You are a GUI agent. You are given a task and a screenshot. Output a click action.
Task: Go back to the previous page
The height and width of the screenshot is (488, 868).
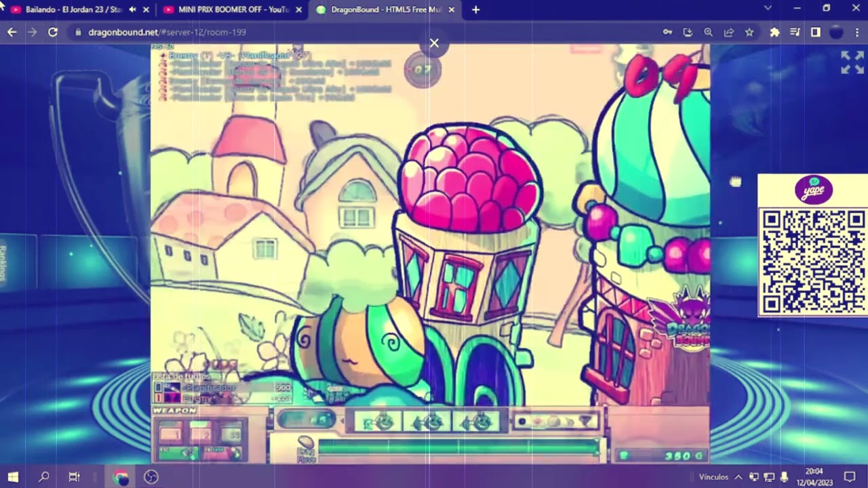12,32
